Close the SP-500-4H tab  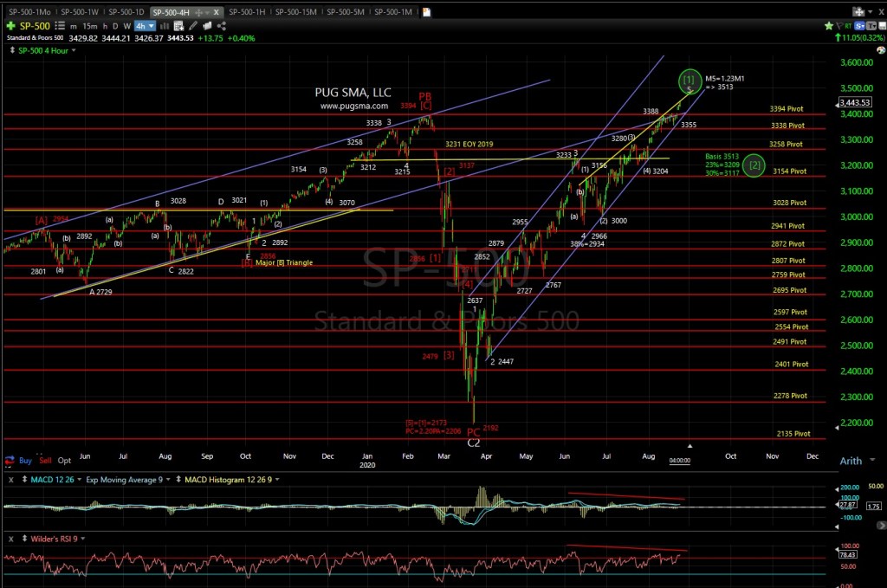216,12
